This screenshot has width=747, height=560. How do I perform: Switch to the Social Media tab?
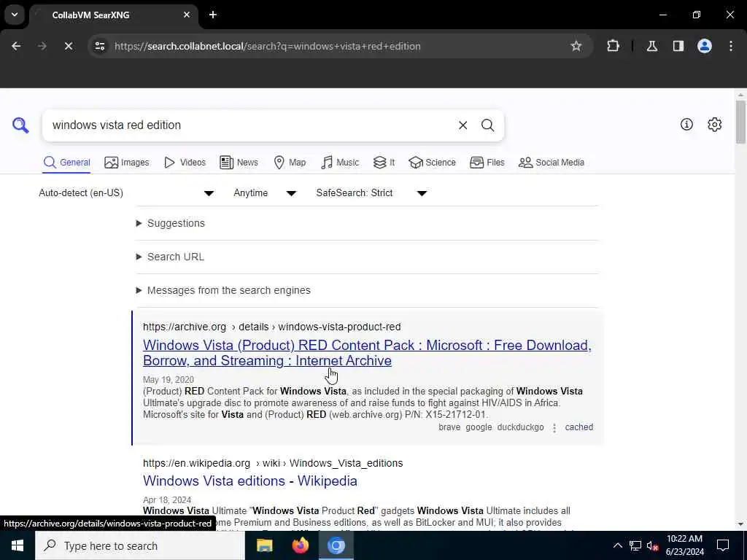click(x=551, y=163)
